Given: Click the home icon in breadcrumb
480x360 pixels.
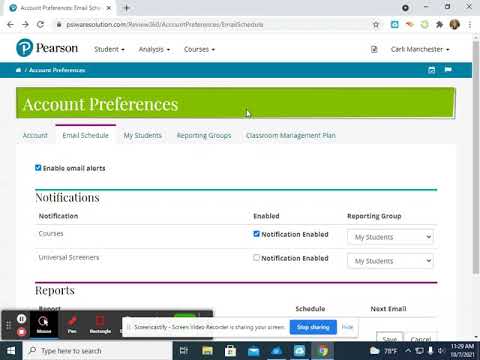Looking at the screenshot, I should (x=18, y=70).
